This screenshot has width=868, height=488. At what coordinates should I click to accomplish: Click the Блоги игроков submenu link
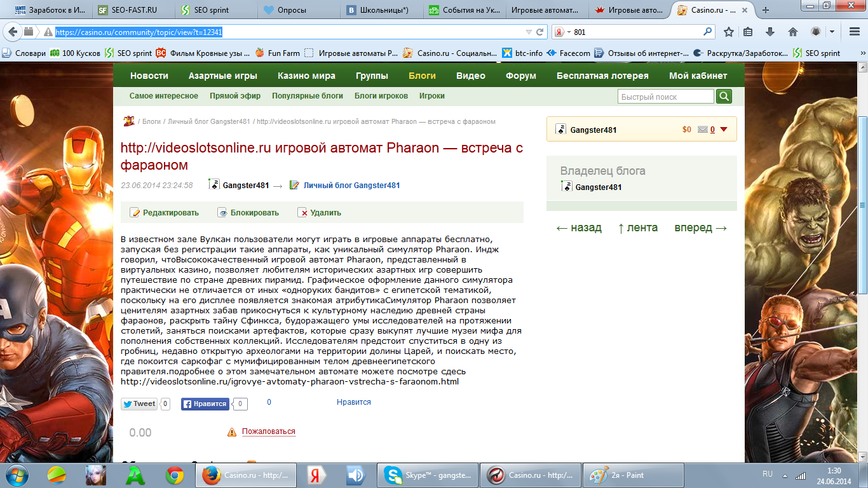381,96
